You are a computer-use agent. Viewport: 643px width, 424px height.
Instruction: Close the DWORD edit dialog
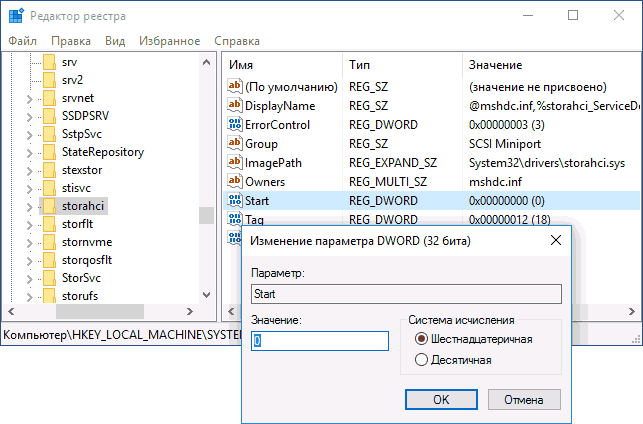pyautogui.click(x=556, y=240)
